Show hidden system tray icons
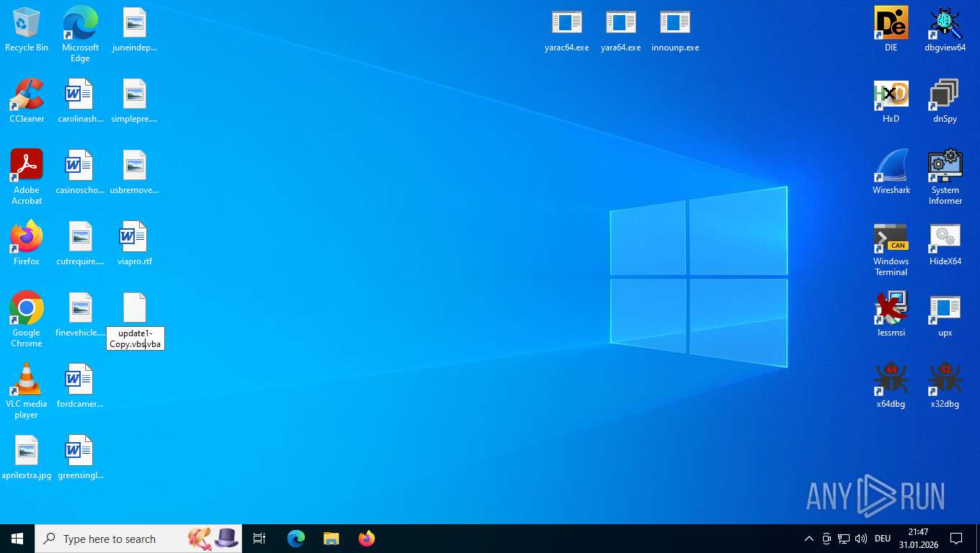 [808, 539]
